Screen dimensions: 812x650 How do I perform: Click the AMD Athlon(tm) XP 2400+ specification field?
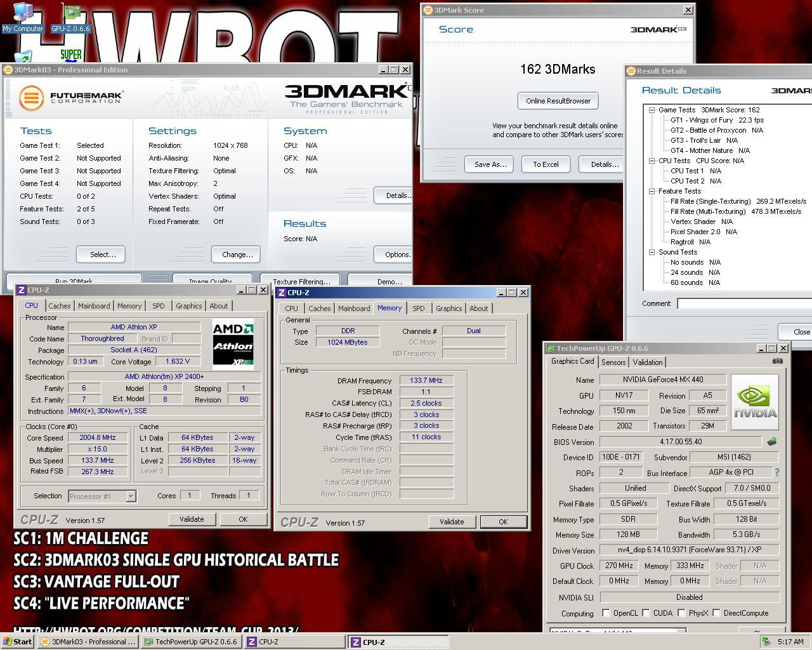pyautogui.click(x=164, y=376)
